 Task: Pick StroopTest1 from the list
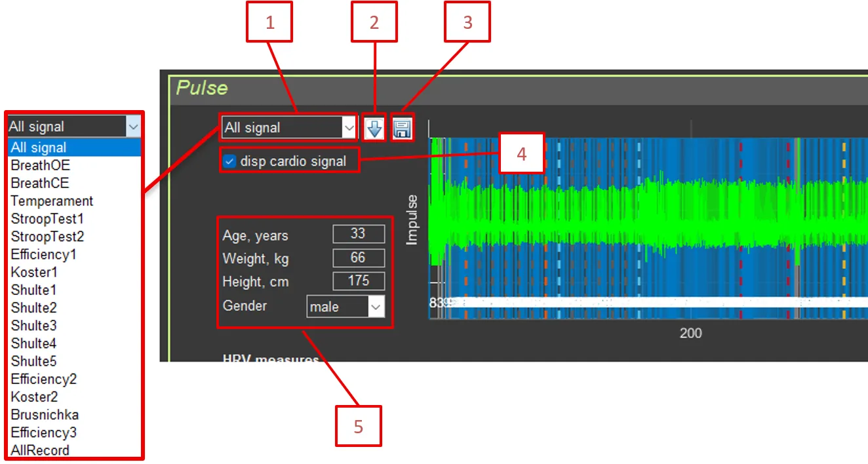point(48,219)
